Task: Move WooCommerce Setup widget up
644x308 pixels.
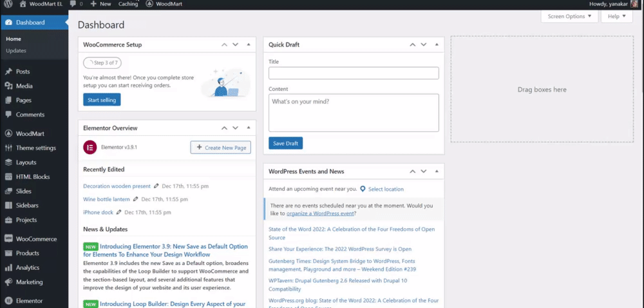Action: [x=224, y=44]
